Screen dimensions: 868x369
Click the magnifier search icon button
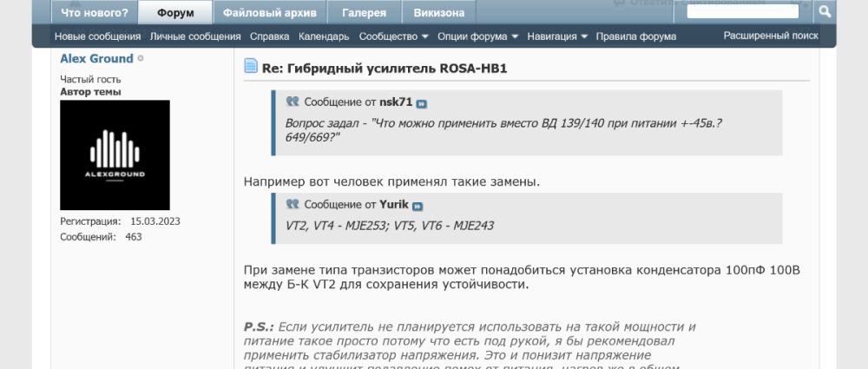[825, 11]
